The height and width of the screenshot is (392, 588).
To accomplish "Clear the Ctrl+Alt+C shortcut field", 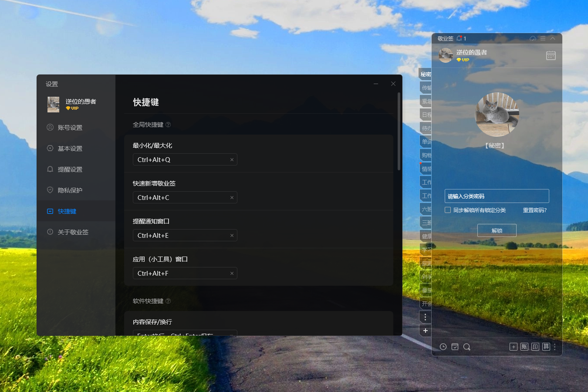I will coord(232,197).
